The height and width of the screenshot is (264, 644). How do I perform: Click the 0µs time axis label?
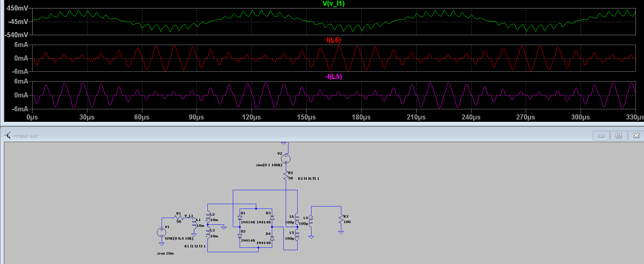(32, 117)
